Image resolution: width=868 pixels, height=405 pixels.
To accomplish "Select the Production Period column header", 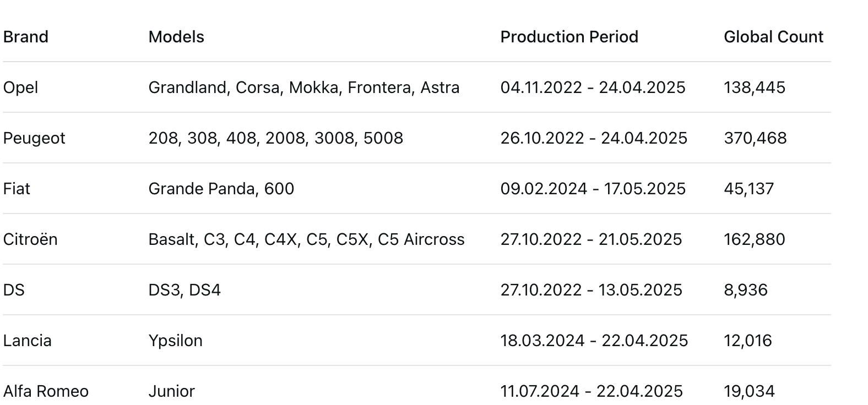I will point(569,37).
